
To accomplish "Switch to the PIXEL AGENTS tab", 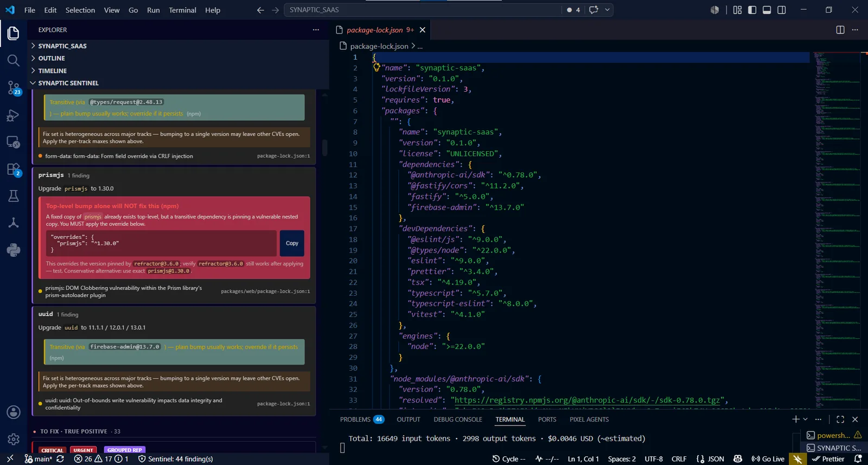I will 589,419.
